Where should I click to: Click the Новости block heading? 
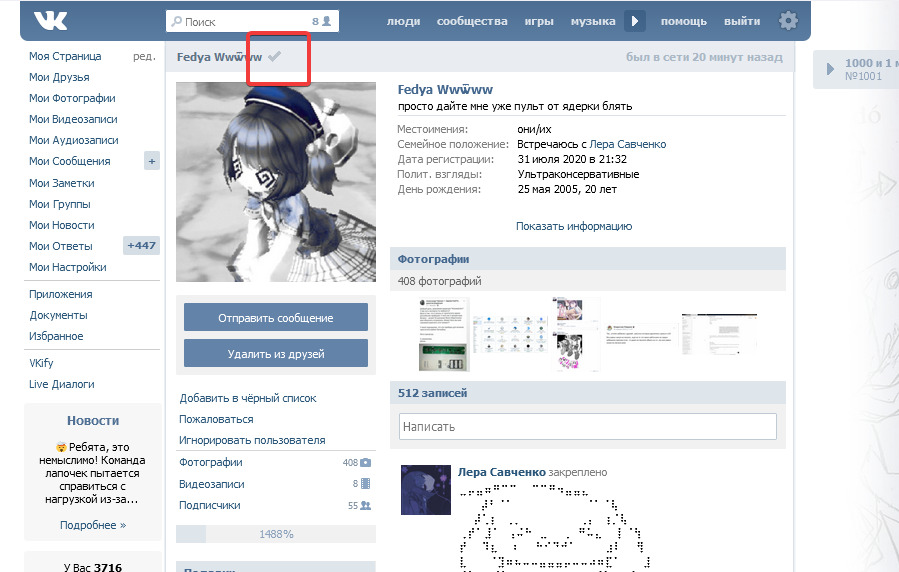[x=93, y=421]
